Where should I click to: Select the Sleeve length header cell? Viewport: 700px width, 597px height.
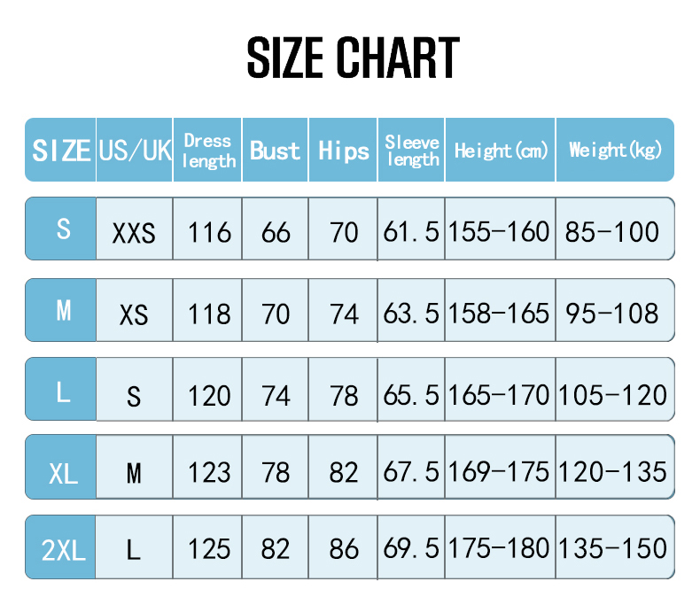412,151
